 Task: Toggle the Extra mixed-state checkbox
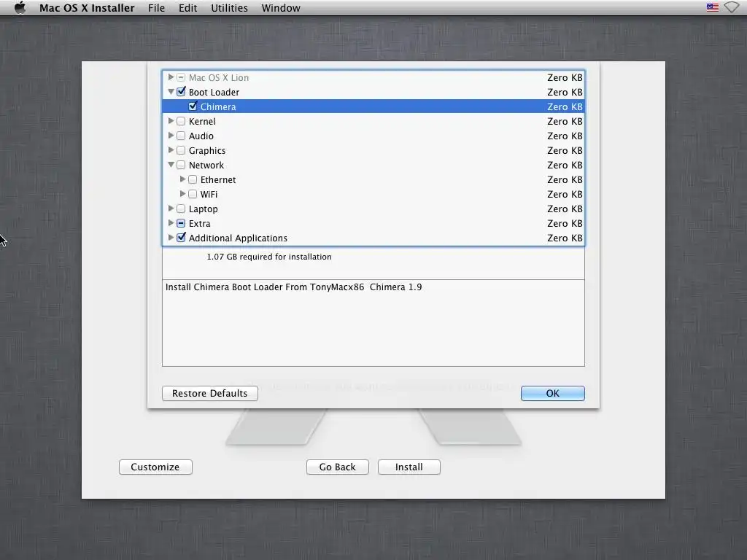click(x=181, y=223)
